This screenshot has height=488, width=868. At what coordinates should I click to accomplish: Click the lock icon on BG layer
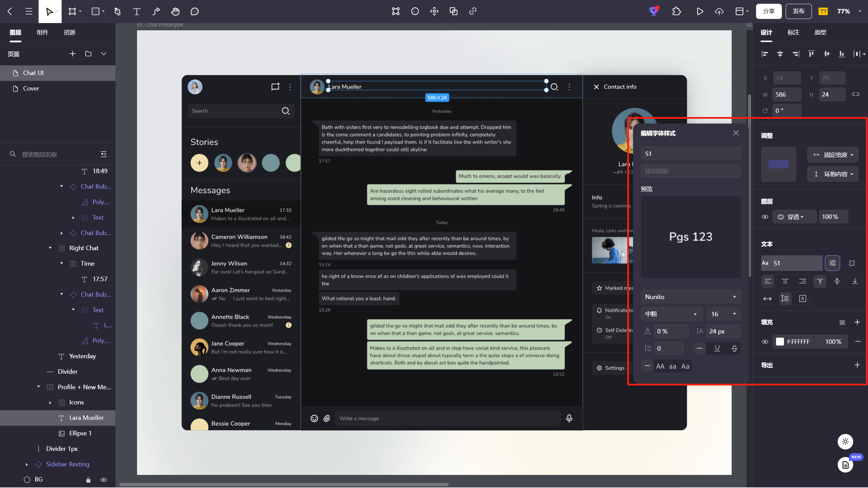click(x=87, y=480)
